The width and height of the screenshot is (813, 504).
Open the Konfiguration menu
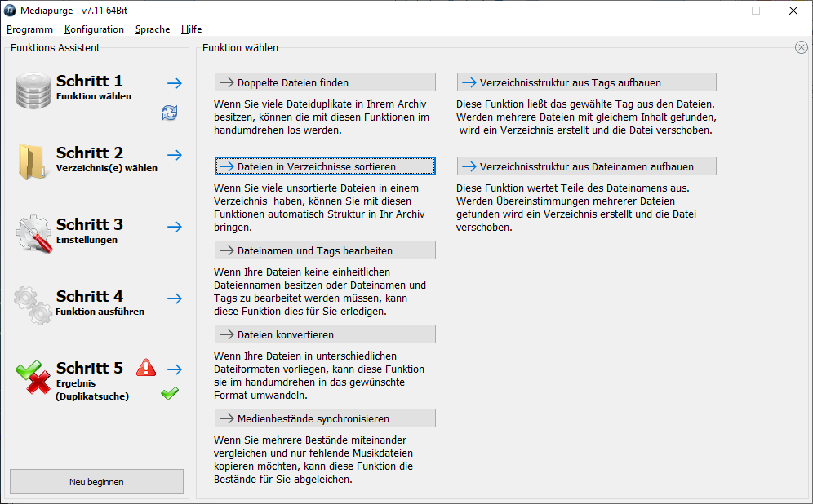click(x=94, y=29)
